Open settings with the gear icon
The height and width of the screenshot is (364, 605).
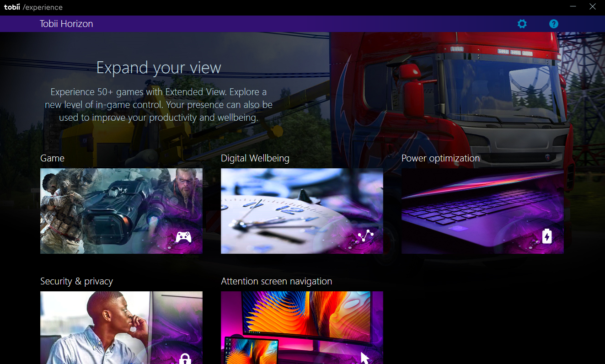click(522, 24)
